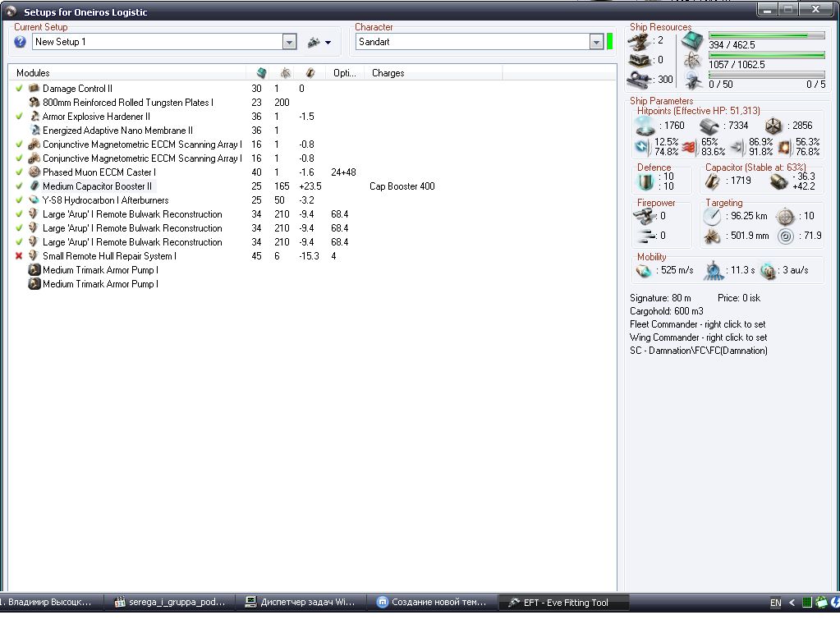Click the Y-S8 Hydrocarbon I Afterburners icon
The height and width of the screenshot is (624, 840).
pos(34,200)
